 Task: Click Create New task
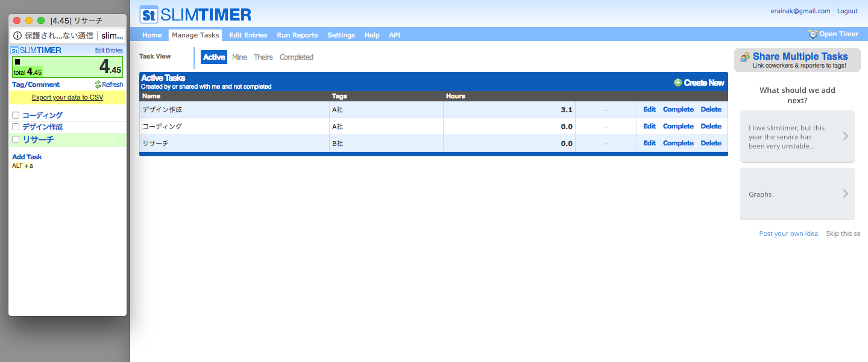(x=704, y=83)
